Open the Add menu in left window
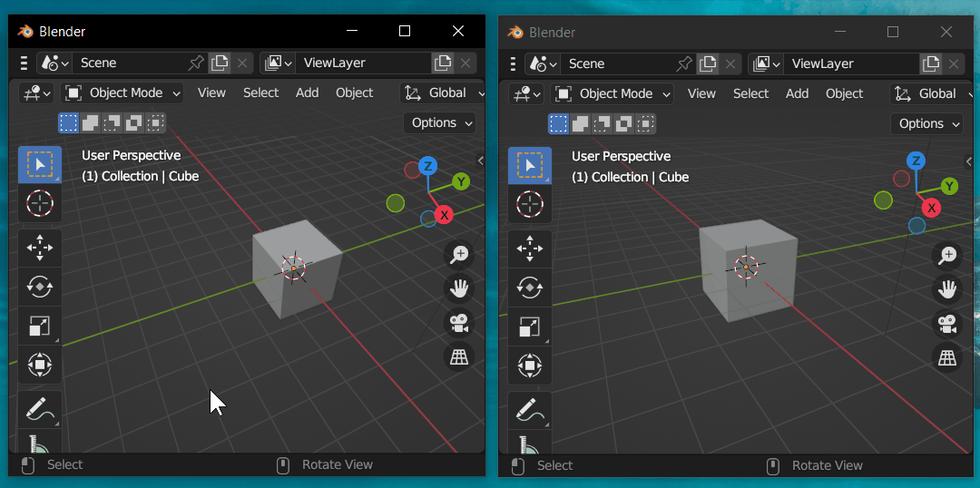 (307, 93)
